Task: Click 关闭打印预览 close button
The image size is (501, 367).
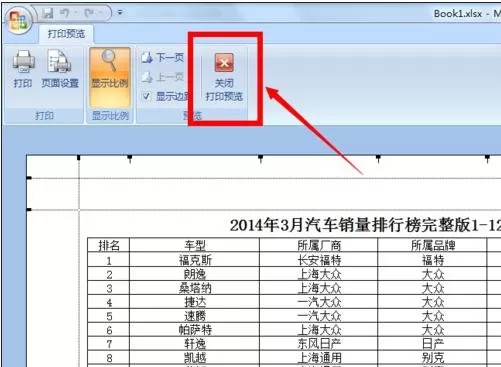Action: click(x=224, y=77)
